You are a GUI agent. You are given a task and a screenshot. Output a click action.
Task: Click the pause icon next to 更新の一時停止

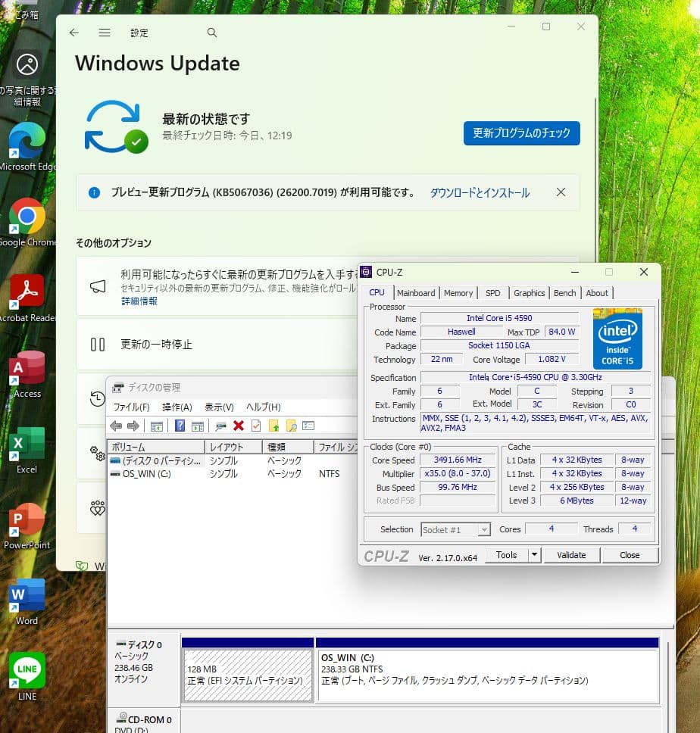[x=97, y=345]
